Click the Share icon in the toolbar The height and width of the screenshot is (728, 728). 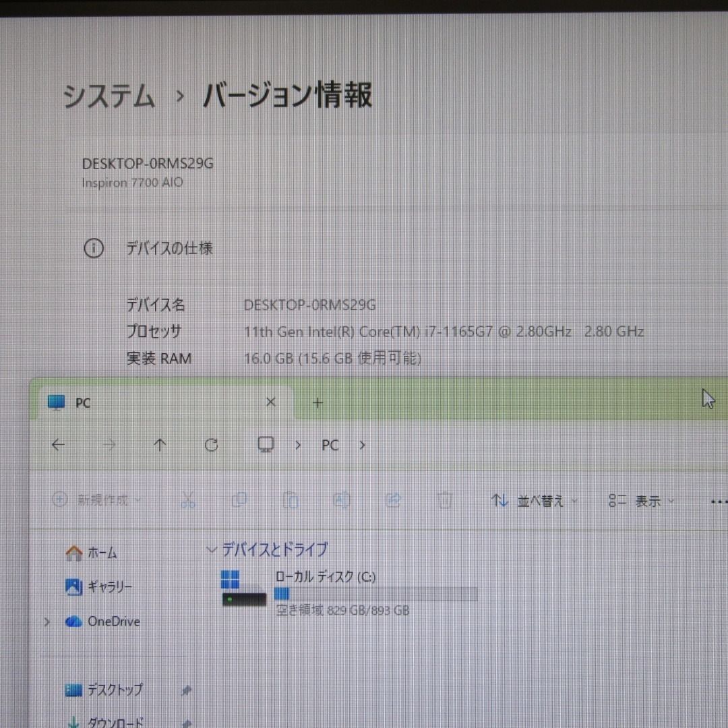(394, 499)
